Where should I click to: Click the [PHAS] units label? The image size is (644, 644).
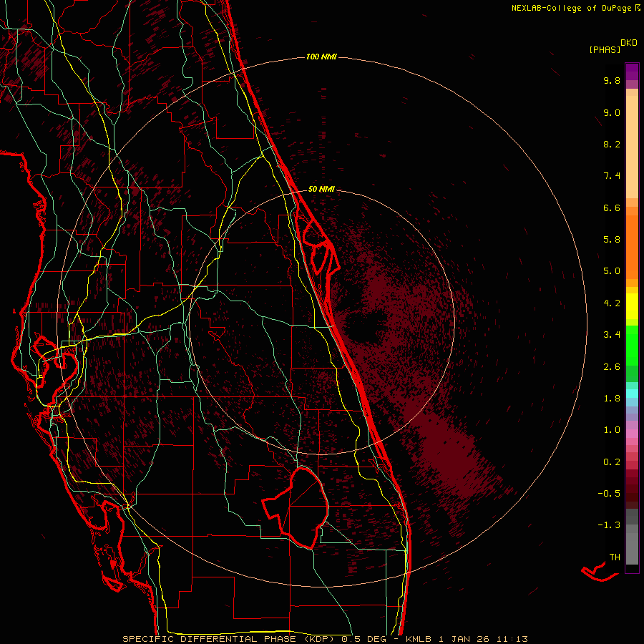click(x=605, y=49)
